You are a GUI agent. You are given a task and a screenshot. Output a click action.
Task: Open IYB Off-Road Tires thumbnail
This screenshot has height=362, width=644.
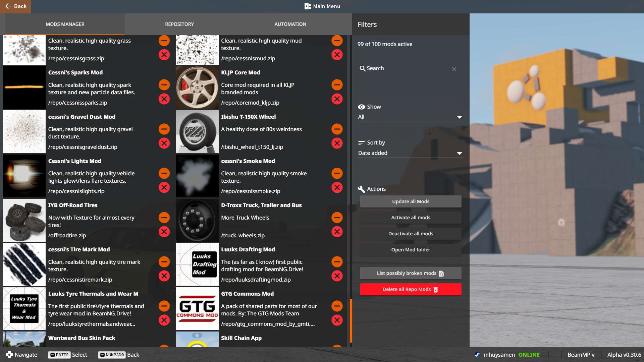point(24,220)
